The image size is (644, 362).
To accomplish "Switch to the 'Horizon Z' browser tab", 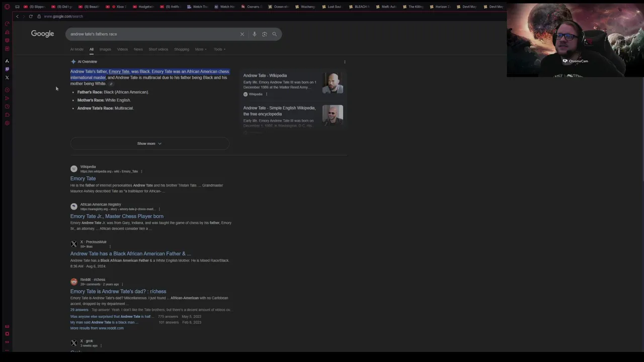I will [x=440, y=7].
